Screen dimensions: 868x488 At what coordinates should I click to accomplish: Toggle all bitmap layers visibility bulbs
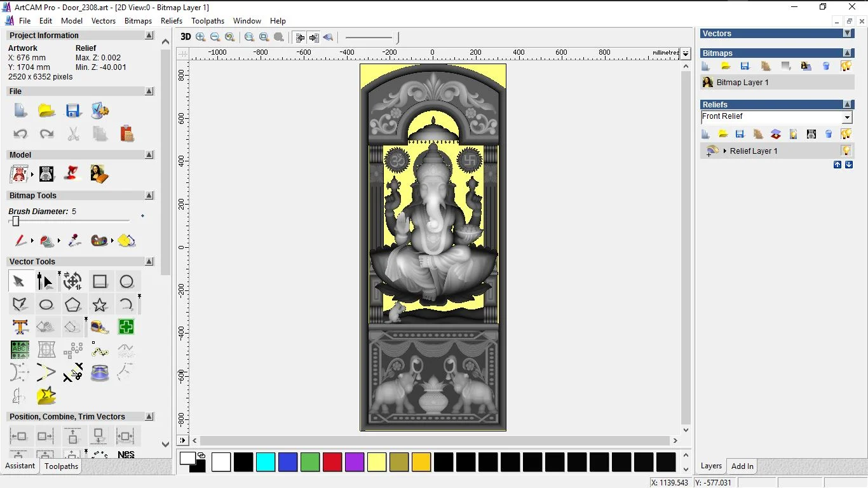846,66
